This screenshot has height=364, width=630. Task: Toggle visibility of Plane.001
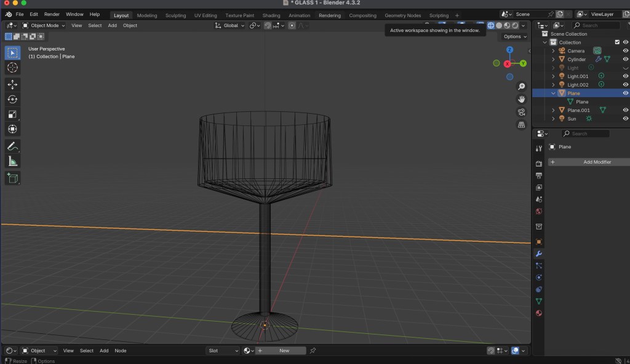click(625, 110)
